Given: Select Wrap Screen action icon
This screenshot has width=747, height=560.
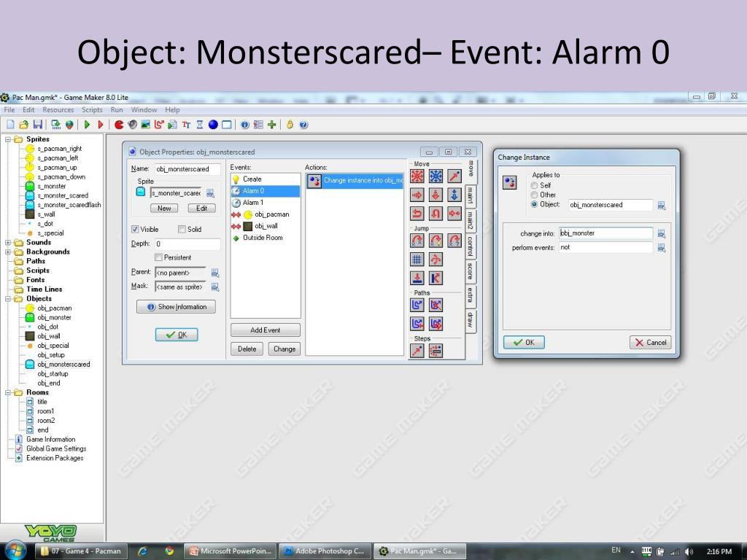Looking at the screenshot, I should pyautogui.click(x=436, y=260).
